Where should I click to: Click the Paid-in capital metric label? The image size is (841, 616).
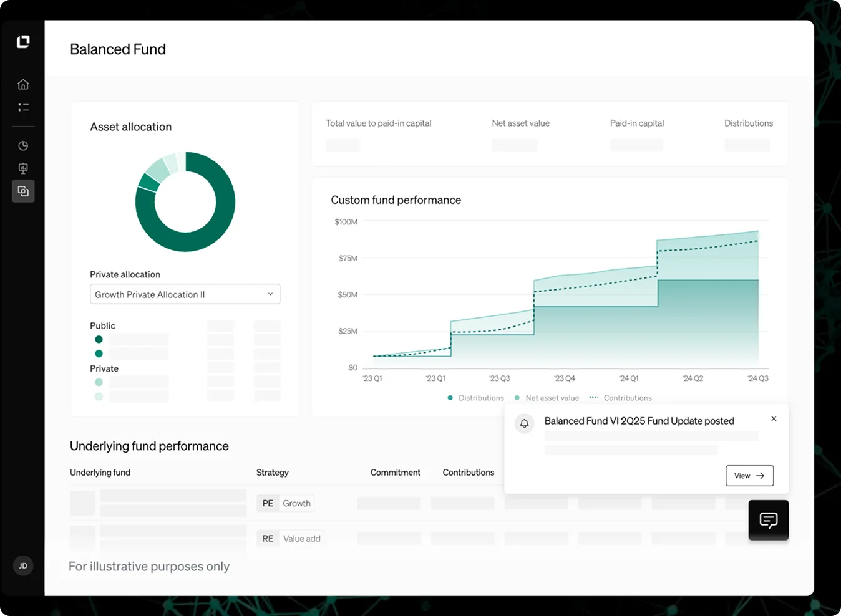click(x=637, y=123)
